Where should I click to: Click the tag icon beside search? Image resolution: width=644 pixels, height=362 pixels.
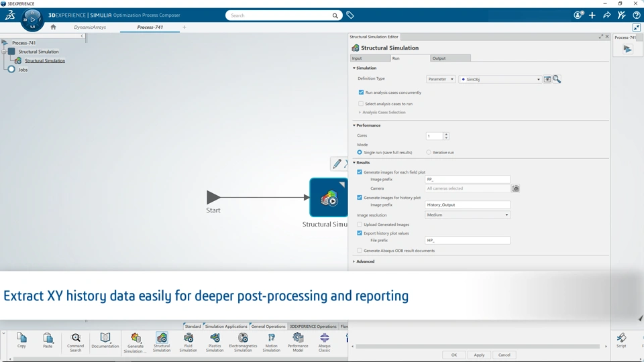click(350, 15)
